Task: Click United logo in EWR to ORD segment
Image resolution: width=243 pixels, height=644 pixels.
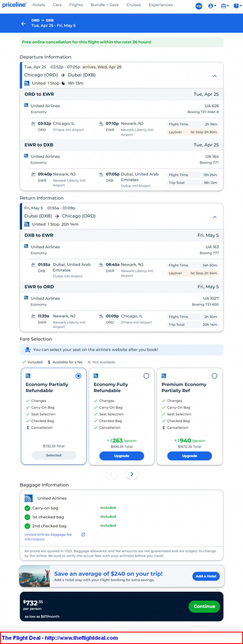Action: (x=26, y=298)
